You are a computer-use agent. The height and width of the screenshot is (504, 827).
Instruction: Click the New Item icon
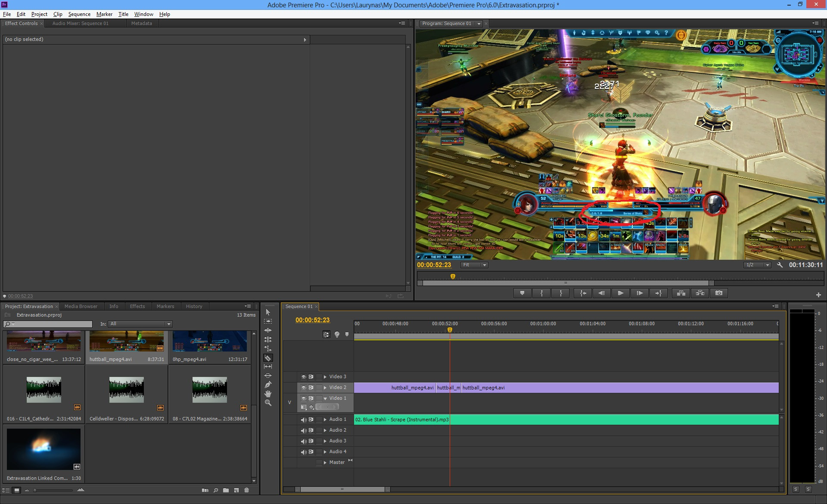pos(236,490)
